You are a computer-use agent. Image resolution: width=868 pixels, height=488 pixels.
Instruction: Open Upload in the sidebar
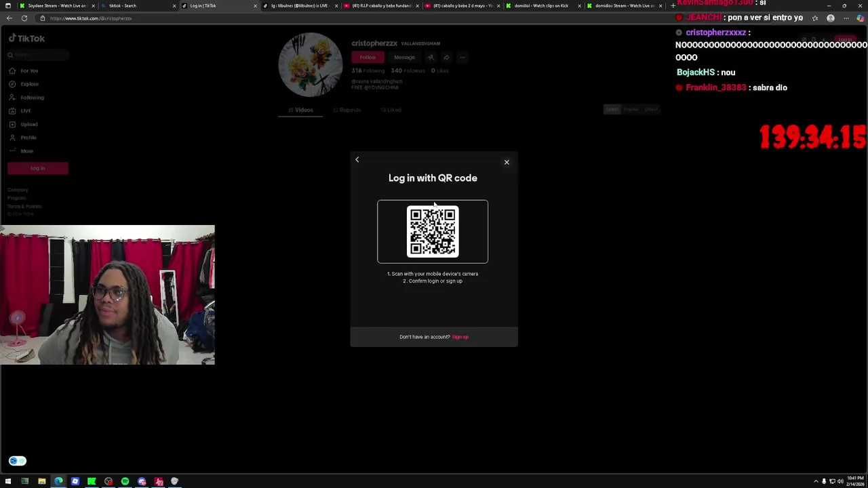tap(23, 124)
